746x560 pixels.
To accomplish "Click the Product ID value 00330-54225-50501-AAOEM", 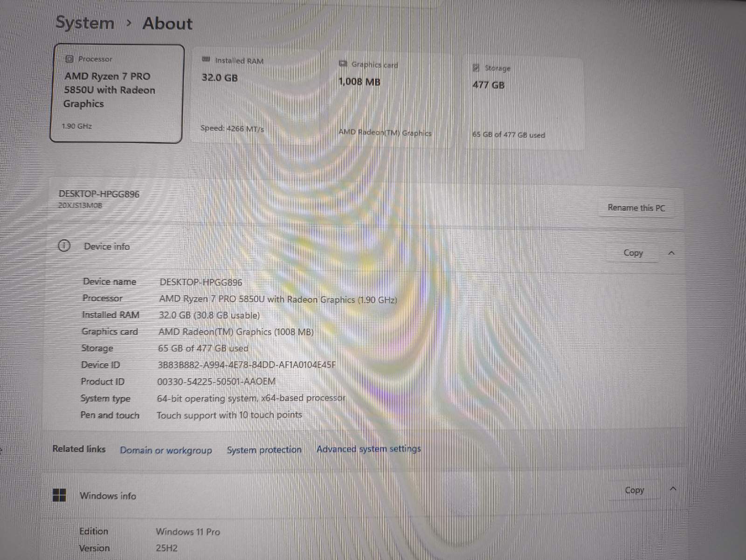I will click(216, 381).
